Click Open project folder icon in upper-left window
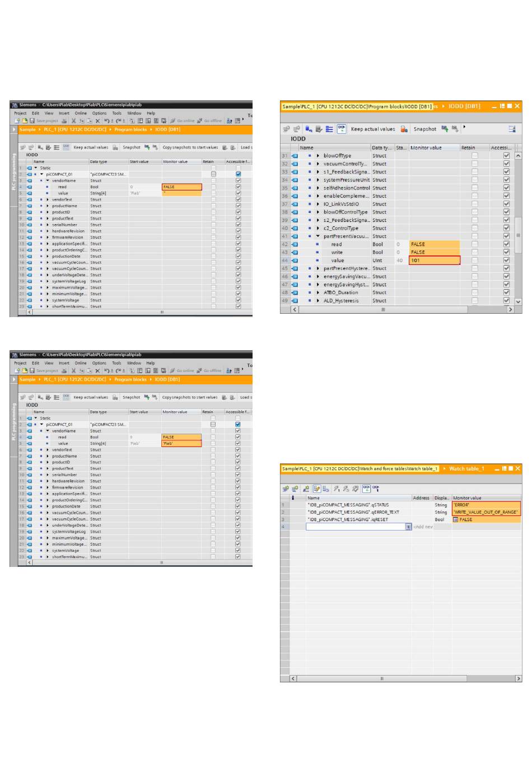 click(25, 120)
